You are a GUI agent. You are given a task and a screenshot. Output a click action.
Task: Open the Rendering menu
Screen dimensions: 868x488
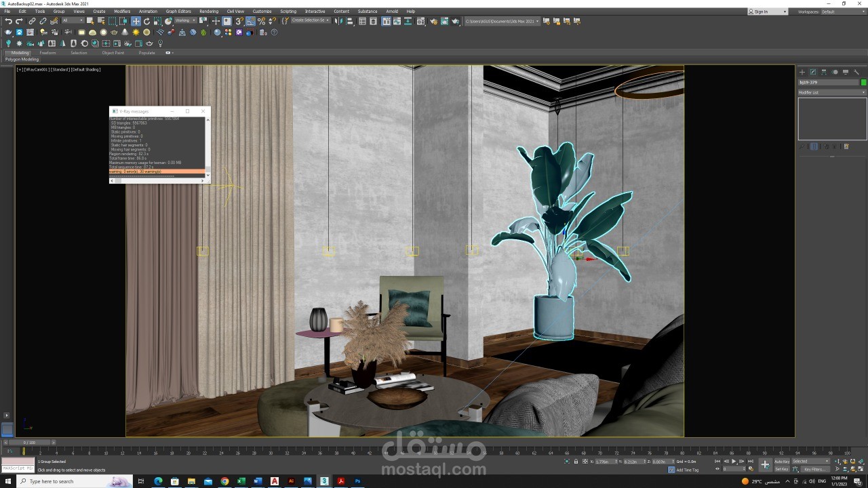point(209,12)
